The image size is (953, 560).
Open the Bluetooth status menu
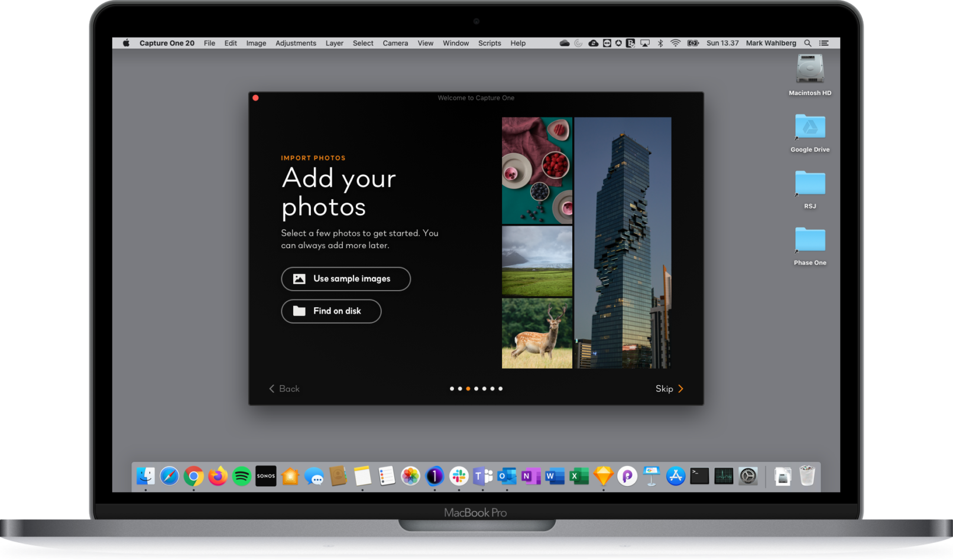point(660,43)
